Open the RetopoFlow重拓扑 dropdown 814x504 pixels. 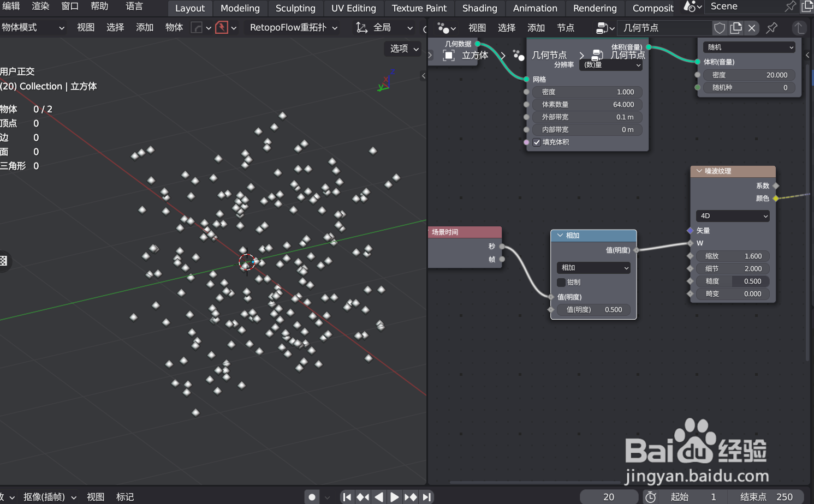click(x=294, y=27)
